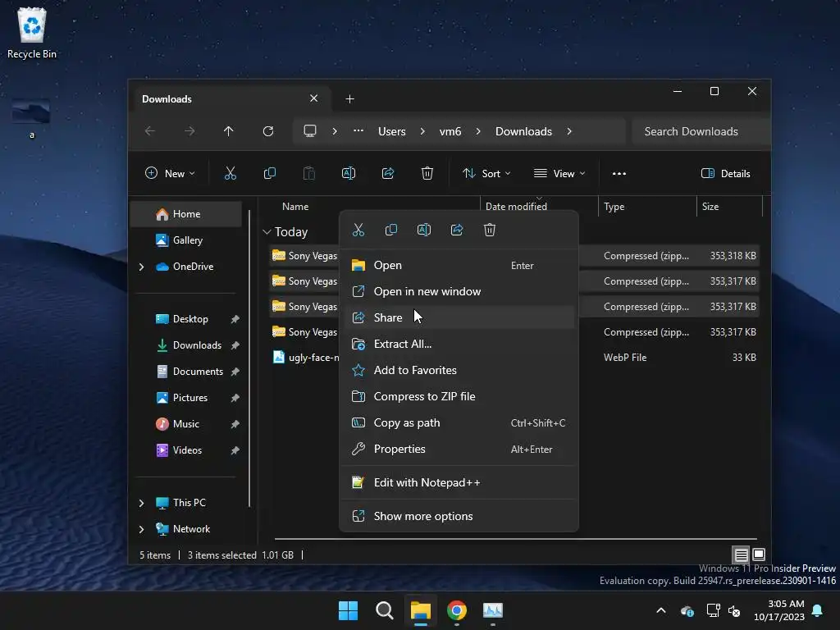Click the Cut icon in the context menu
Image resolution: width=840 pixels, height=630 pixels.
tap(358, 230)
